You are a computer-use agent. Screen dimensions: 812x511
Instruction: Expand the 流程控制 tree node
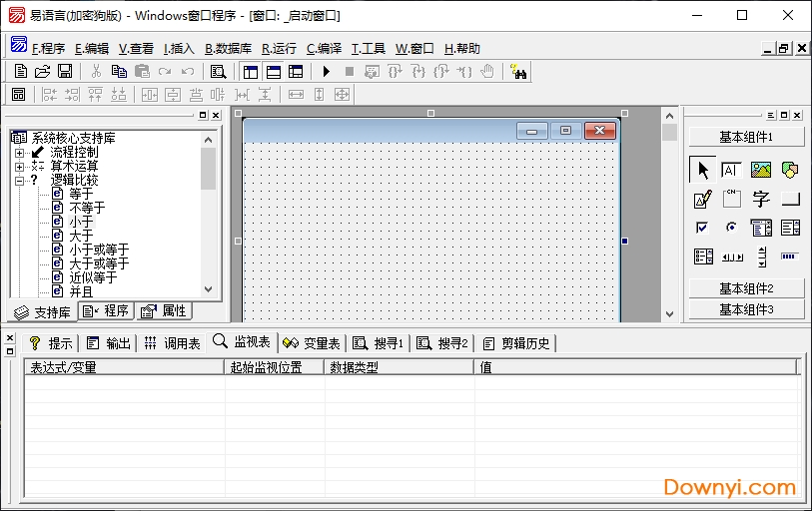[19, 153]
